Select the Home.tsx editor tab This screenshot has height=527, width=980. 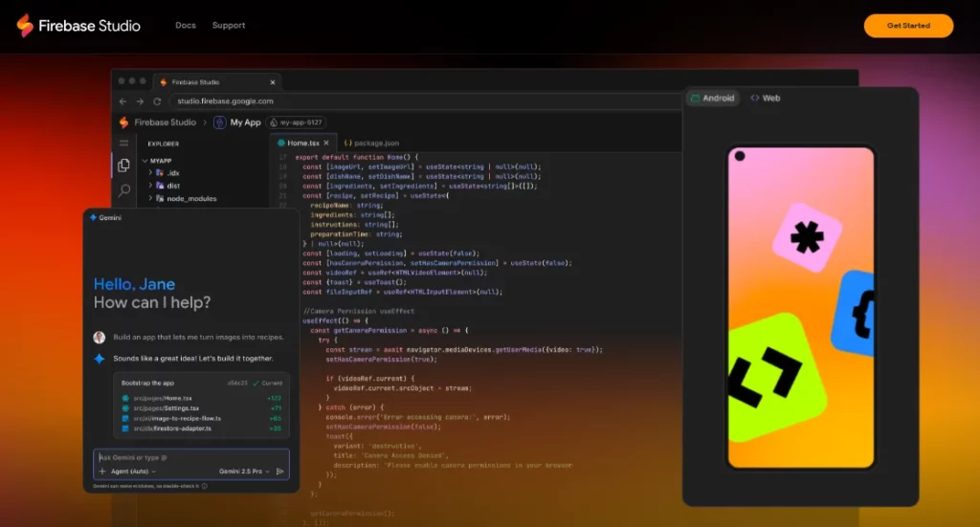302,143
